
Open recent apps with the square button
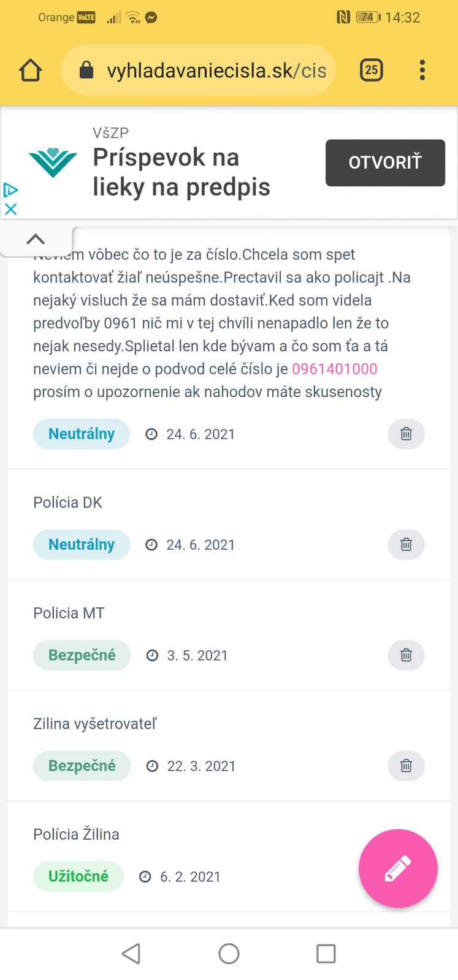coord(326,954)
